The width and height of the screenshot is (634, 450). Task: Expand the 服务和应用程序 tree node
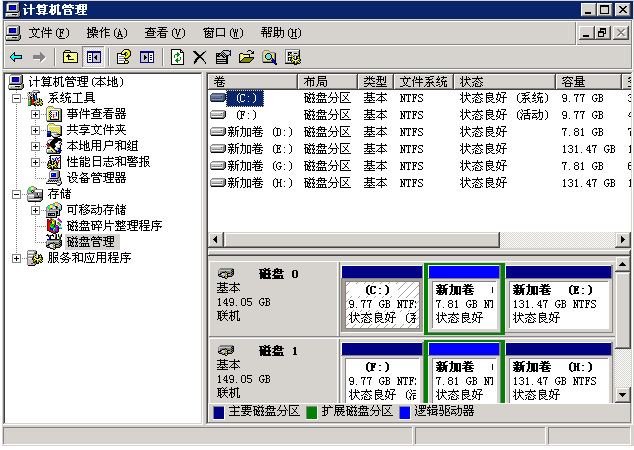(x=17, y=258)
